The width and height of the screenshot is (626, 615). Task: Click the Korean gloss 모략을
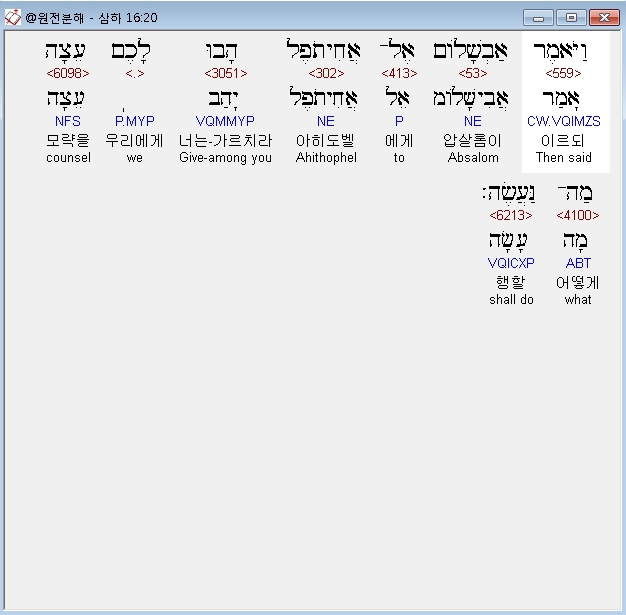[x=68, y=140]
